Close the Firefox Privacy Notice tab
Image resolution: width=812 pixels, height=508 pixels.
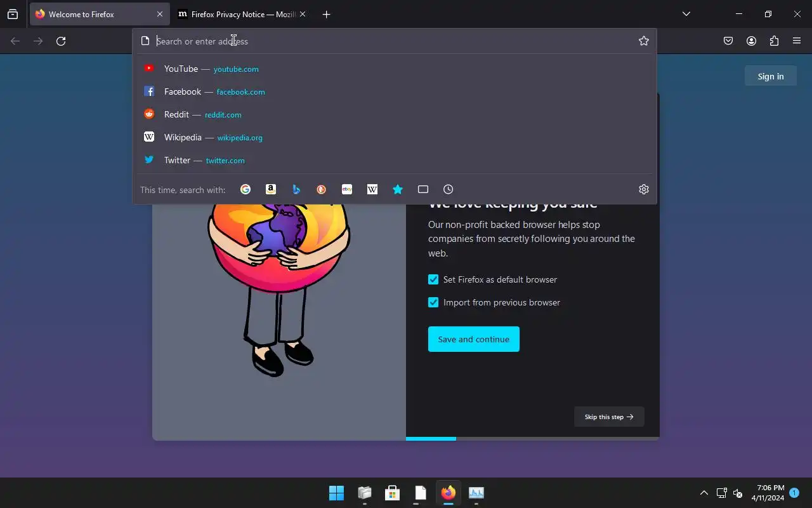(302, 14)
